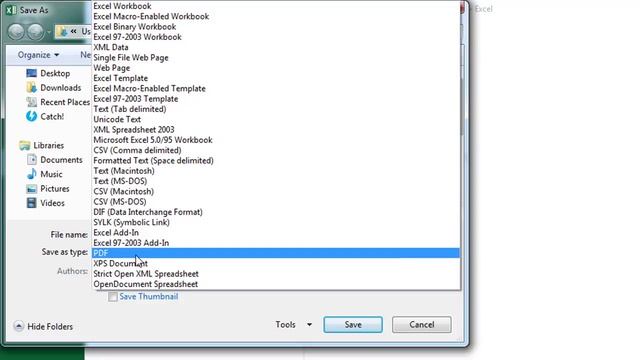Screen dimensions: 640x360
Task: Pick Excel 97-2003 Template format
Action: pyautogui.click(x=276, y=99)
